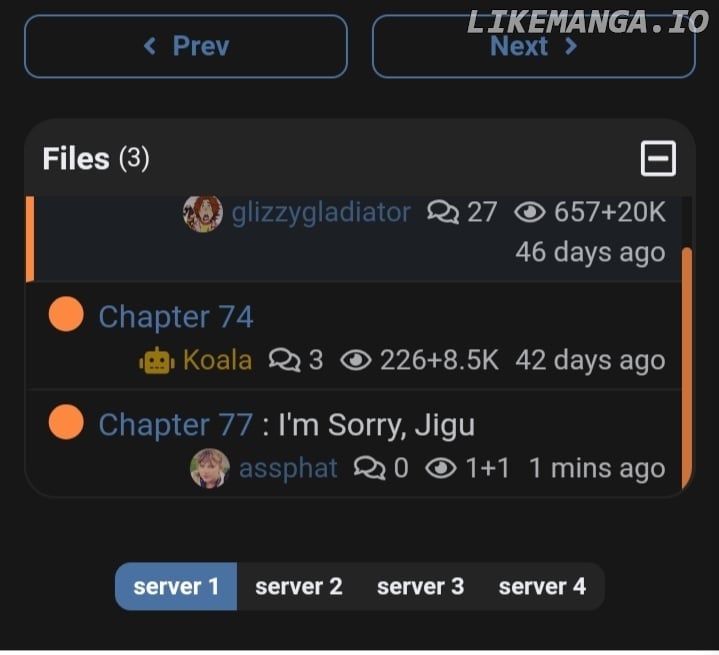
Task: Open Chapter 74 link
Action: [176, 317]
